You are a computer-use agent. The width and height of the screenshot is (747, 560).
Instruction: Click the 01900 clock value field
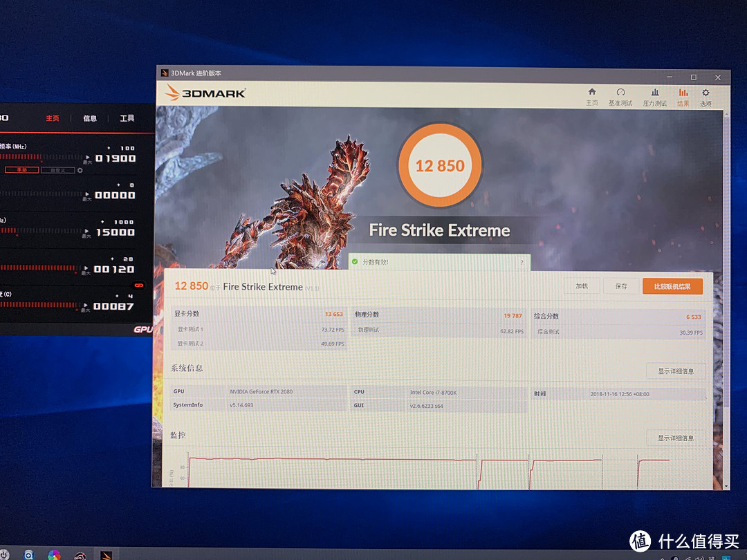(116, 158)
